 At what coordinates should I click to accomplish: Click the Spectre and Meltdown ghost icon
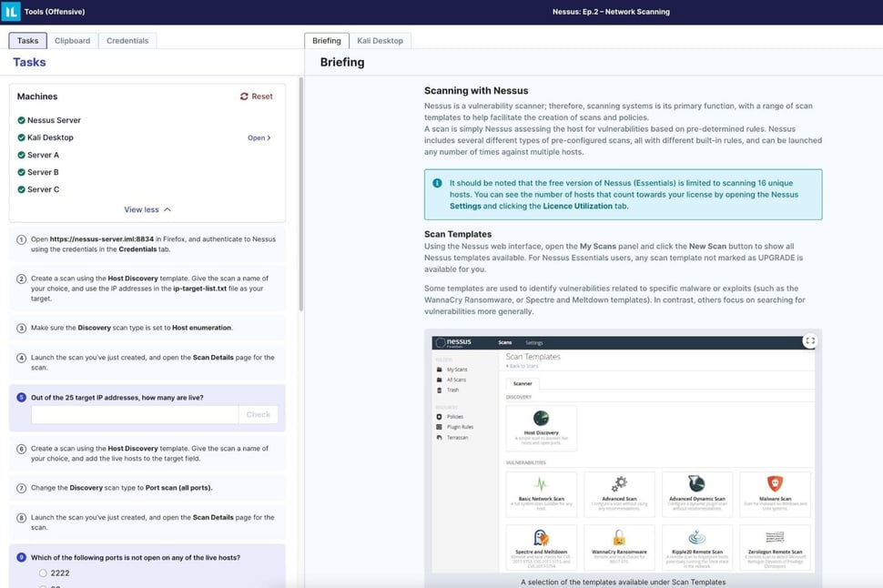point(541,537)
